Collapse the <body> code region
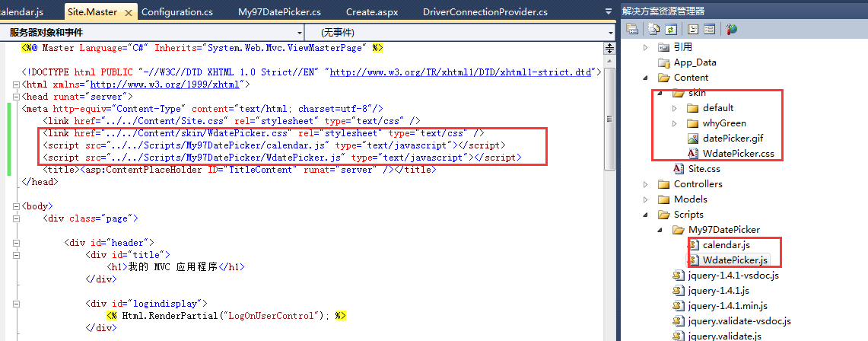Viewport: 868px width, 341px height. [x=15, y=206]
